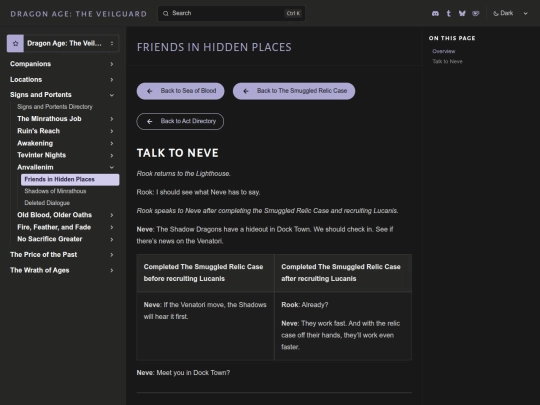Image resolution: width=540 pixels, height=405 pixels.
Task: Click the star icon beside Dragon Age: The Veil...
Action: click(x=15, y=43)
